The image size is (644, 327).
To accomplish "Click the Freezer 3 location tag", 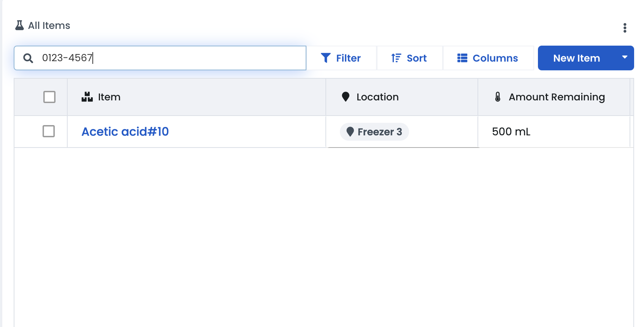I will tap(374, 132).
